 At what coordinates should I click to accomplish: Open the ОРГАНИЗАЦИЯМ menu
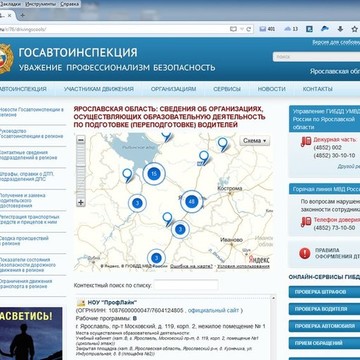pyautogui.click(x=173, y=89)
